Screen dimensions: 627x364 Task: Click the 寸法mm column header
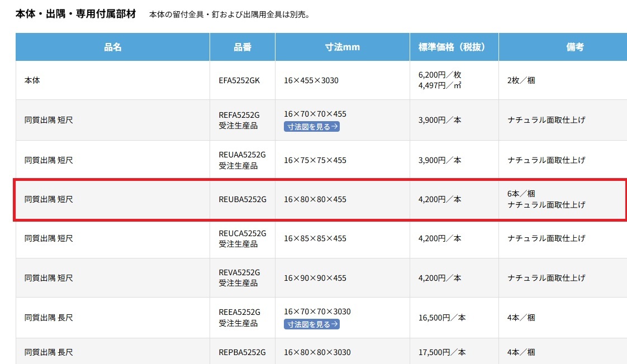pyautogui.click(x=342, y=47)
